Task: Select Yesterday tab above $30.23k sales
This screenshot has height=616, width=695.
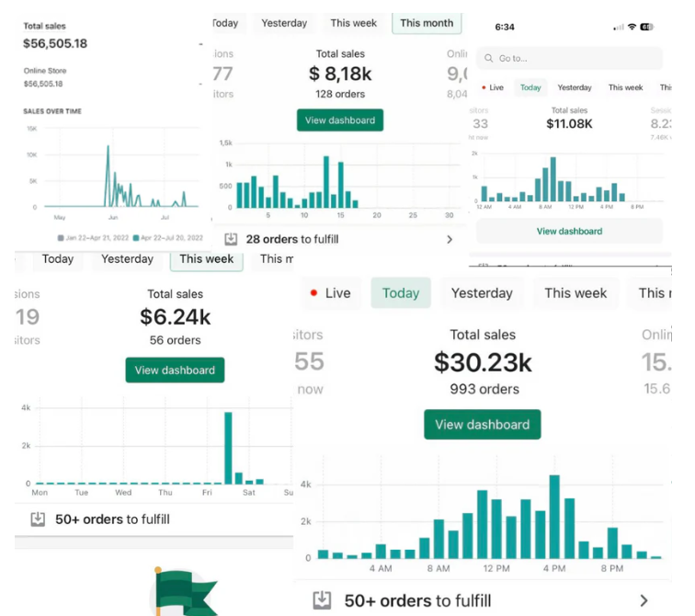Action: pos(482,293)
